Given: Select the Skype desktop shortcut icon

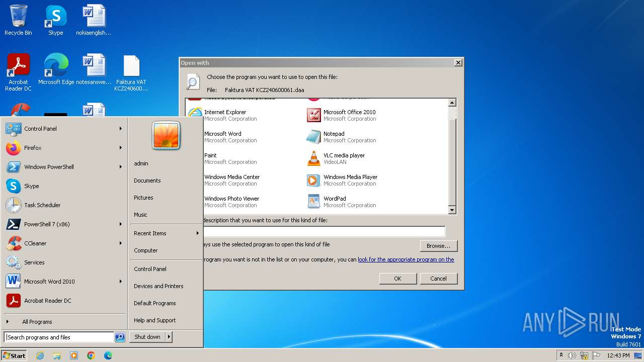Looking at the screenshot, I should pyautogui.click(x=56, y=20).
